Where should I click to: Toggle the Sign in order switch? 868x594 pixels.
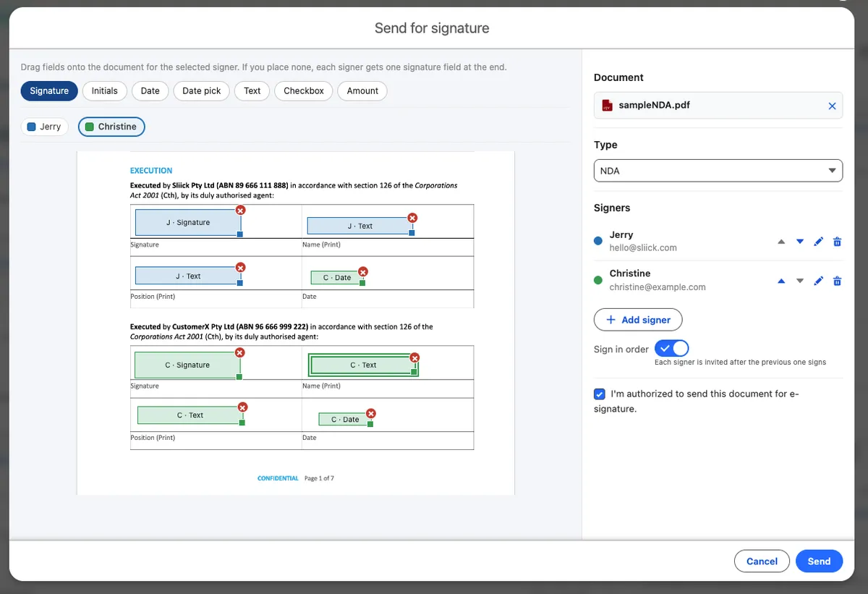click(x=671, y=349)
